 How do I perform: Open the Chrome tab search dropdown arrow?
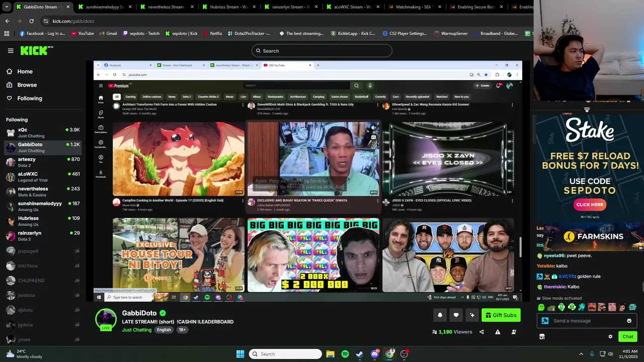6,7
